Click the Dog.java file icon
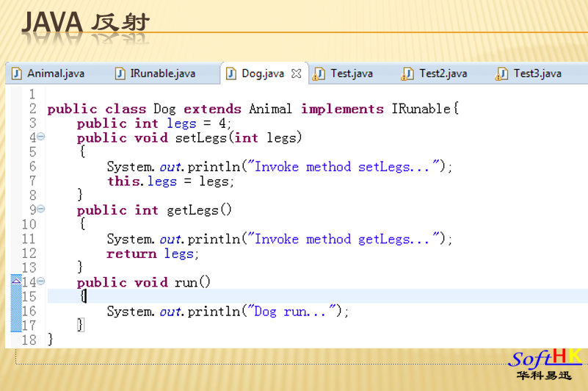The image size is (588, 391). click(x=231, y=73)
